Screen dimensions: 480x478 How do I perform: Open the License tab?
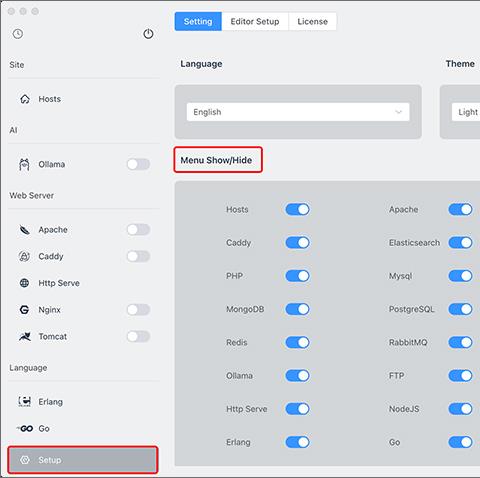pos(312,21)
